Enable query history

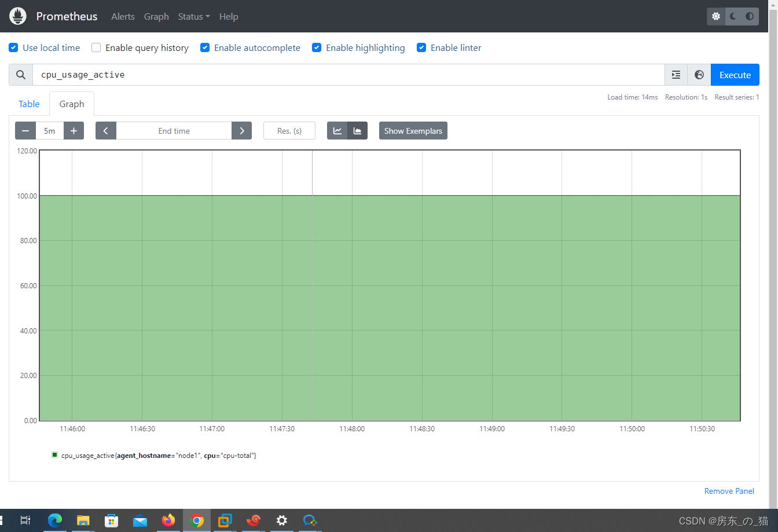click(x=96, y=47)
